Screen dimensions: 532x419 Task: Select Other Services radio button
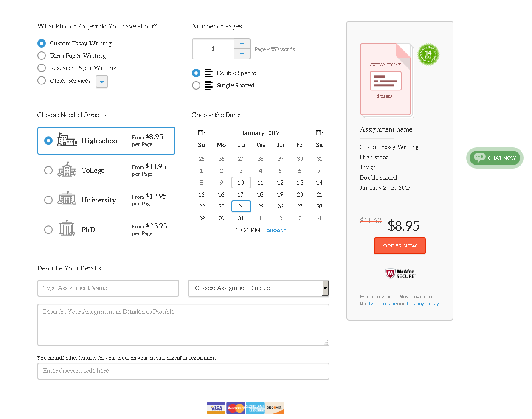42,81
